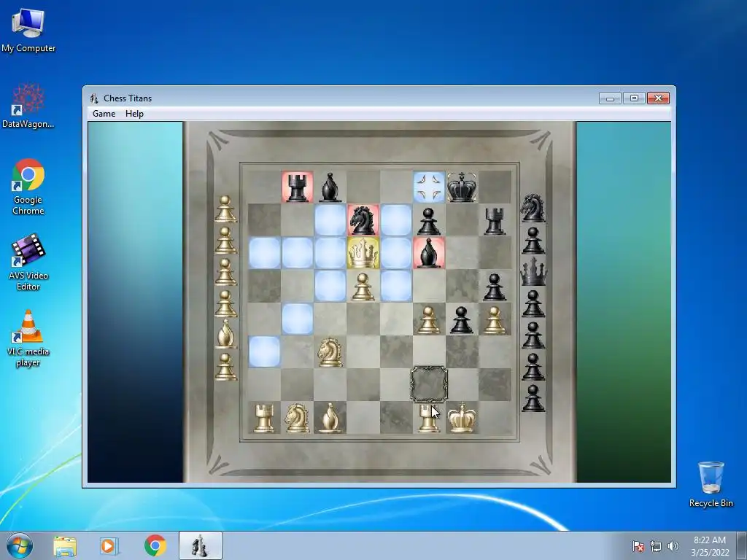Capture the red-highlighted black knight above the queen
This screenshot has height=560, width=747.
tap(363, 220)
